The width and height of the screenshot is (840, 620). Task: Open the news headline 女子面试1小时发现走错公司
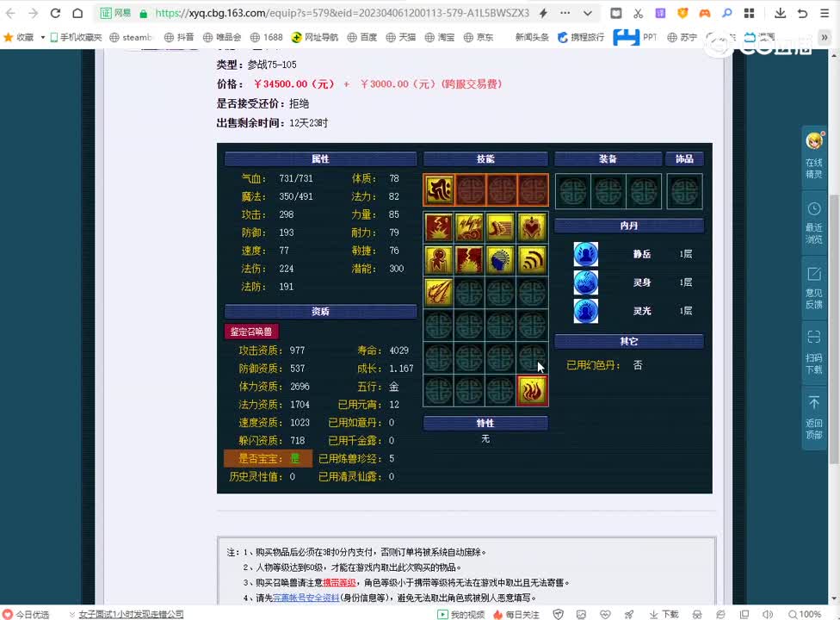tap(131, 614)
